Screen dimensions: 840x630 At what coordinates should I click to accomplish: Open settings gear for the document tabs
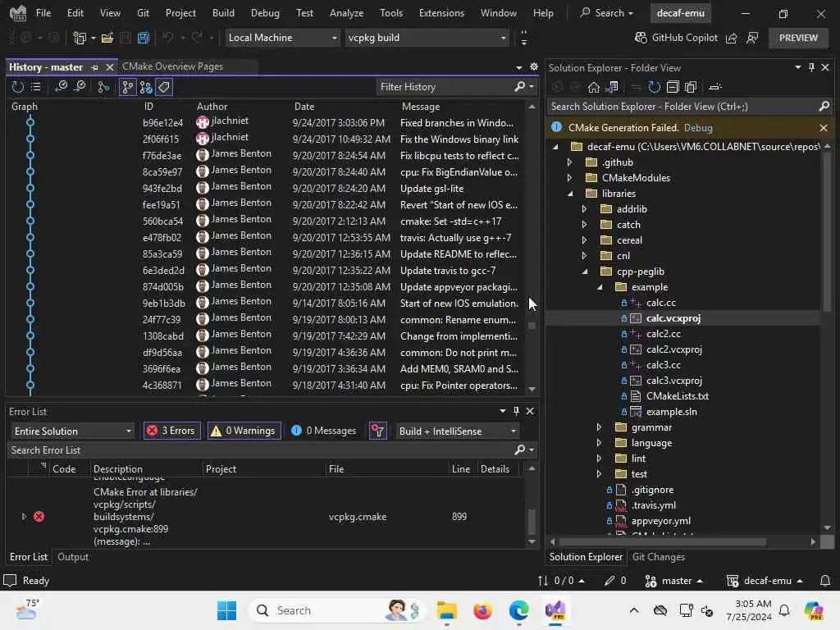[533, 66]
